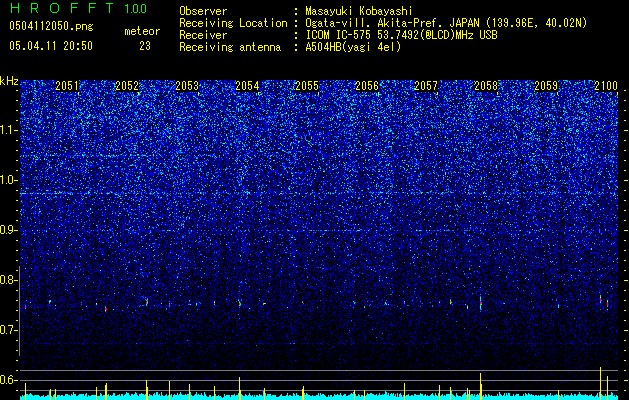Click the 1.1 kHz axis label

9,130
